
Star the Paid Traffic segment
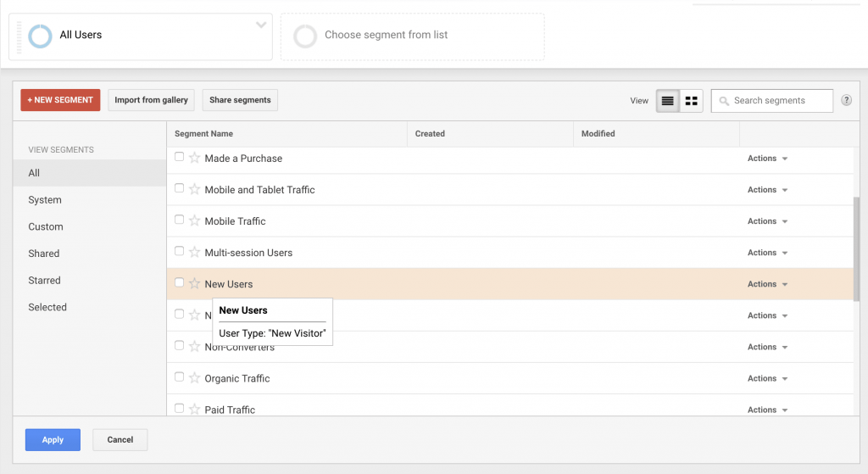194,410
